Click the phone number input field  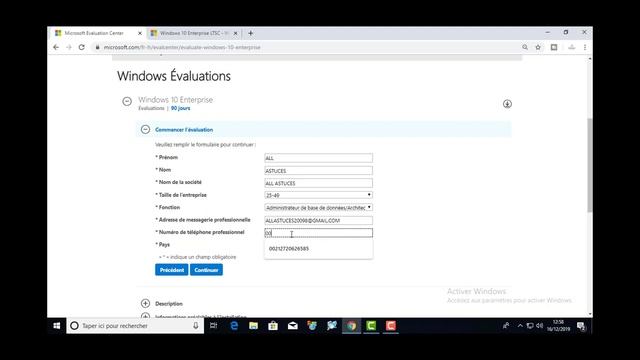[318, 233]
